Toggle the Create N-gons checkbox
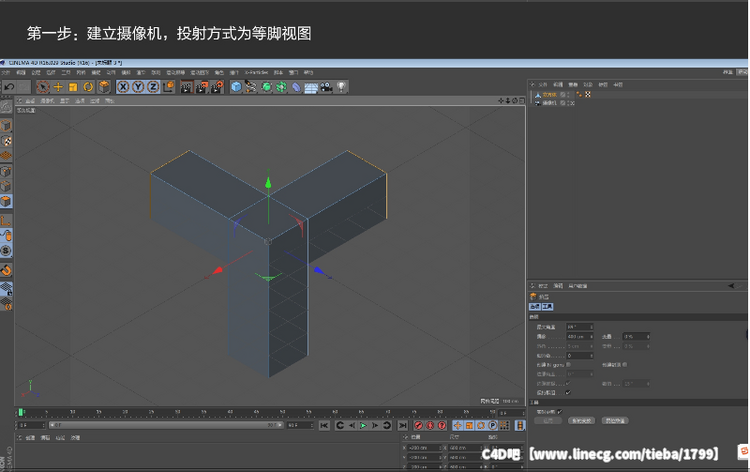The width and height of the screenshot is (750, 472). [568, 365]
